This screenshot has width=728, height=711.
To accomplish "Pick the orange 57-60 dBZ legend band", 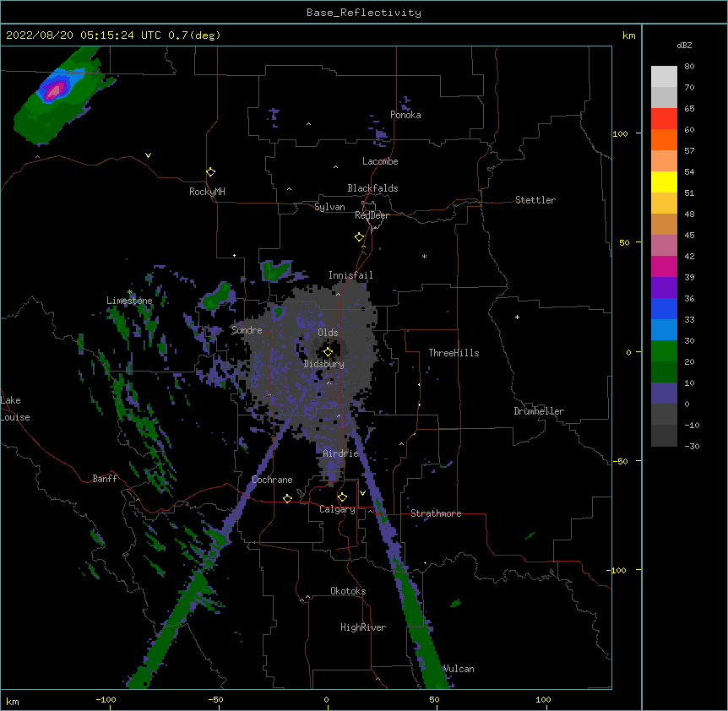I will [664, 140].
